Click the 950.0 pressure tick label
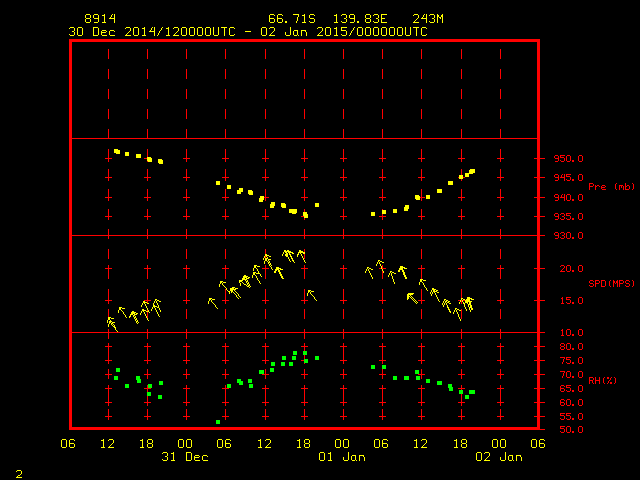Image resolution: width=640 pixels, height=480 pixels. coord(568,159)
